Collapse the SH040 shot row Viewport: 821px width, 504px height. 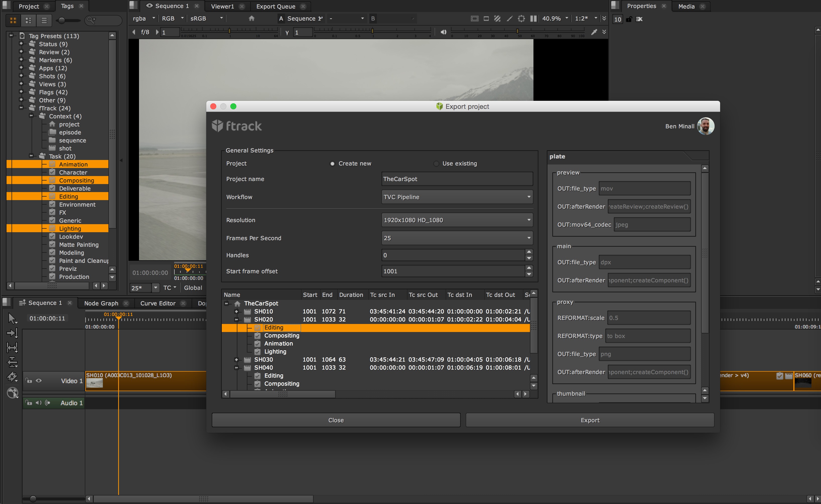[236, 367]
